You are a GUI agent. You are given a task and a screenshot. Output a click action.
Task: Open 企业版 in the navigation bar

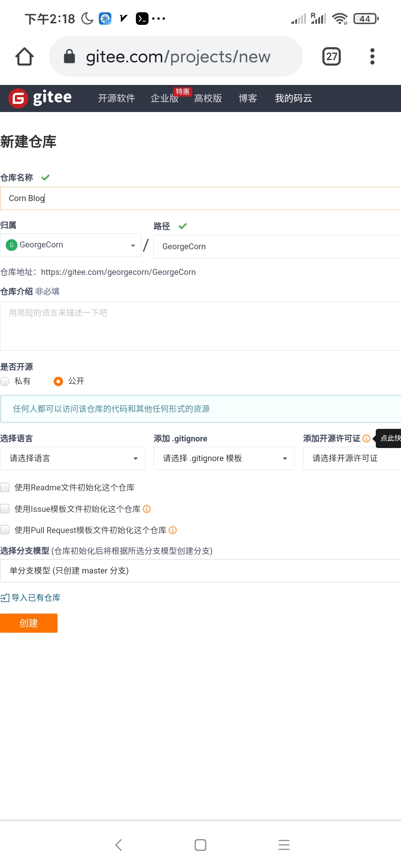164,98
